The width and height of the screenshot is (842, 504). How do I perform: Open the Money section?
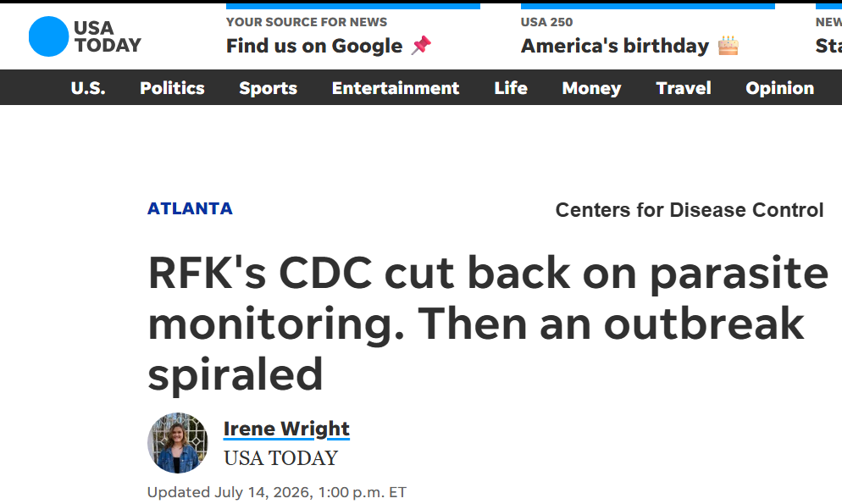click(x=591, y=88)
